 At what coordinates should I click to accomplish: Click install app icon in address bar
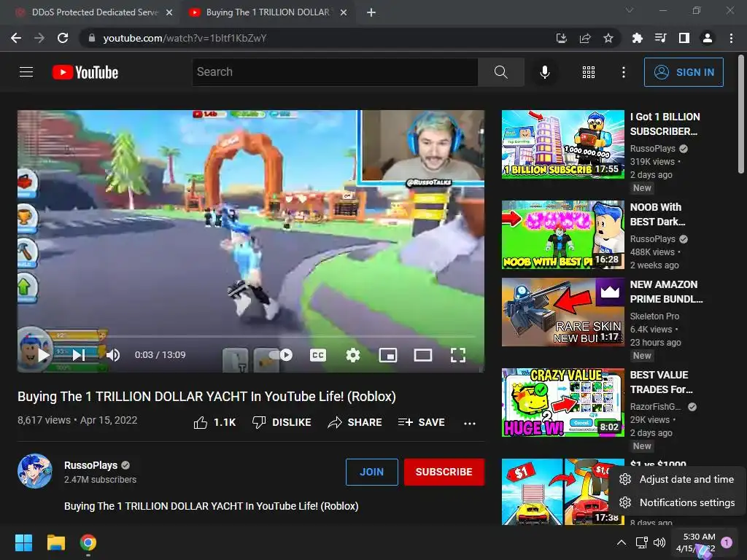point(561,38)
